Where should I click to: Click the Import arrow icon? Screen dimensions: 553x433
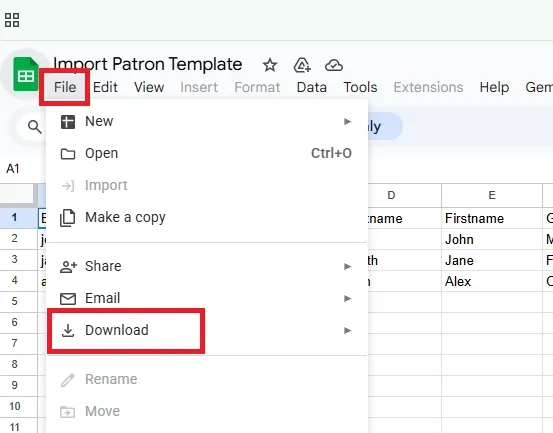[68, 186]
